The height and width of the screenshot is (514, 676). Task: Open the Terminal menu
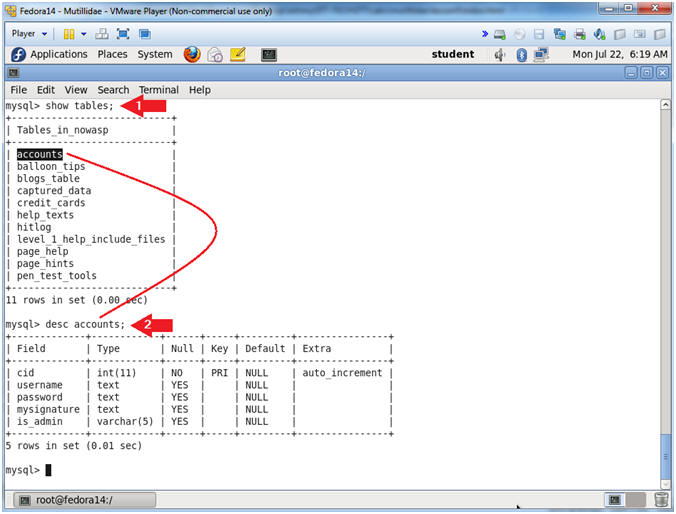point(159,90)
